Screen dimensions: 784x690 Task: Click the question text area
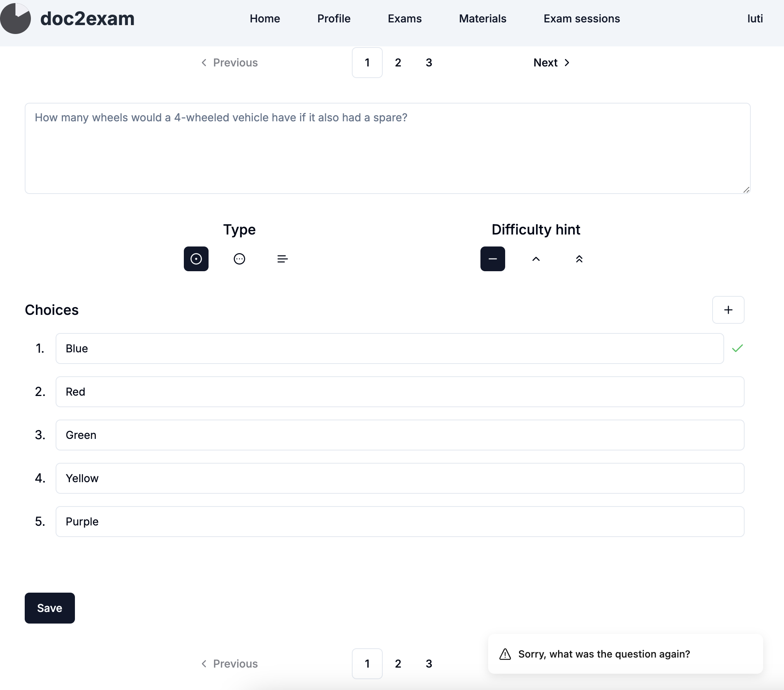point(387,148)
